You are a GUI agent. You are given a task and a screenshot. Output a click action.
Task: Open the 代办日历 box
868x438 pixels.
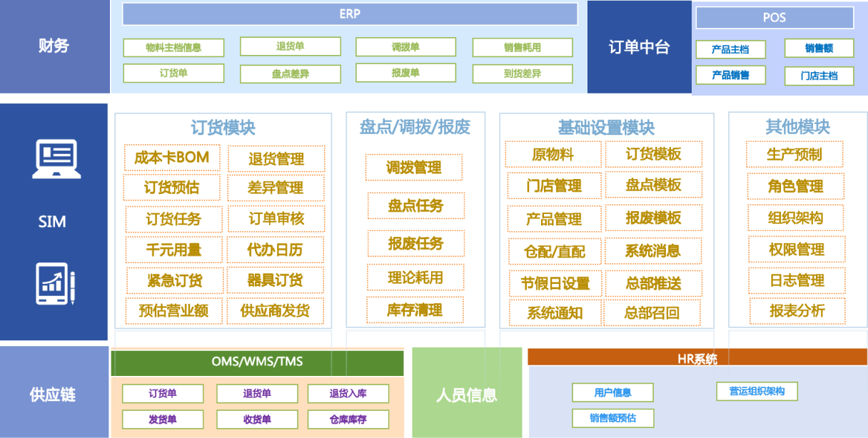[x=276, y=250]
